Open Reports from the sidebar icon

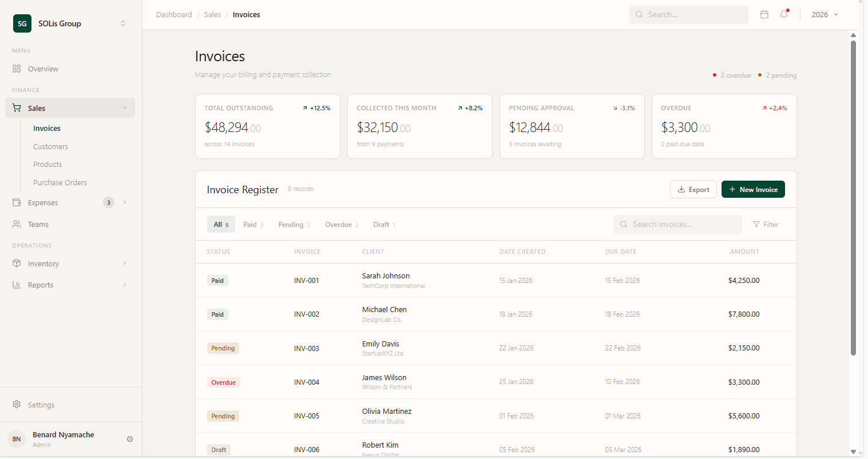17,284
